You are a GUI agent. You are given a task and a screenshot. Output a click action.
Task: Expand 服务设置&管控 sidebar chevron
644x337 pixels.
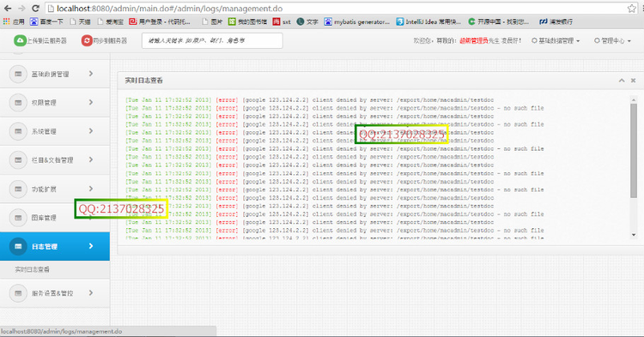point(91,292)
